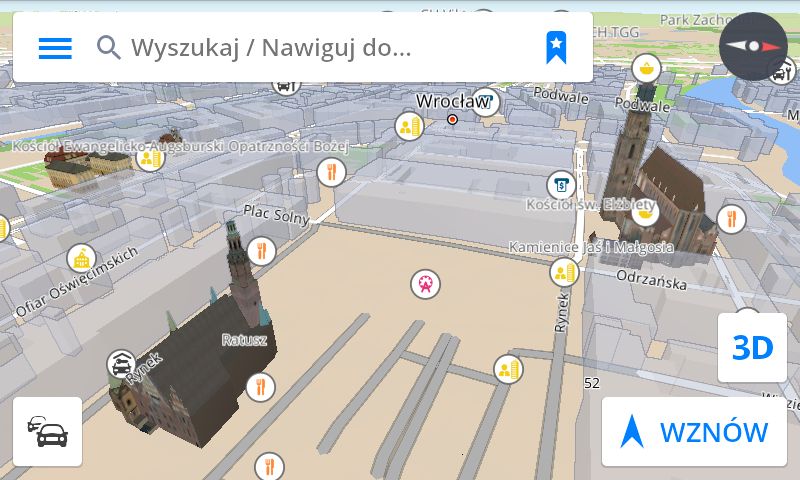Select the restaurant POI at the bottom map edge
Viewport: 800px width, 480px height.
(269, 466)
